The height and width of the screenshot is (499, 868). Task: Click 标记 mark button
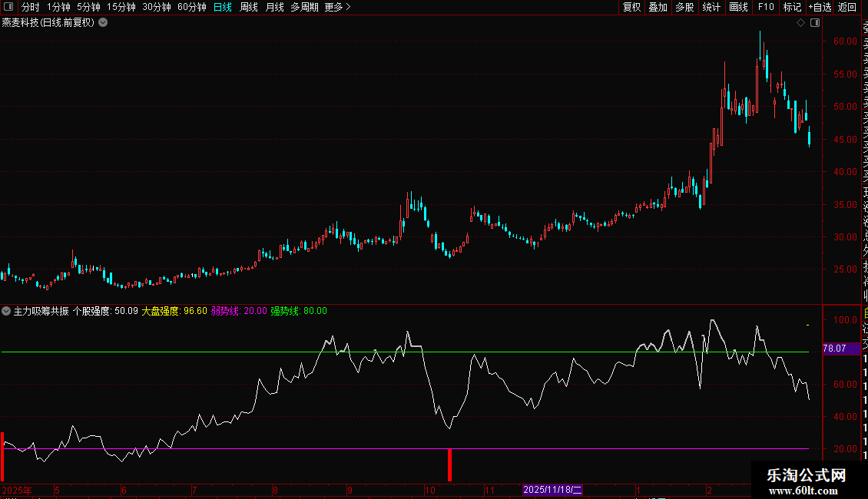(x=792, y=7)
